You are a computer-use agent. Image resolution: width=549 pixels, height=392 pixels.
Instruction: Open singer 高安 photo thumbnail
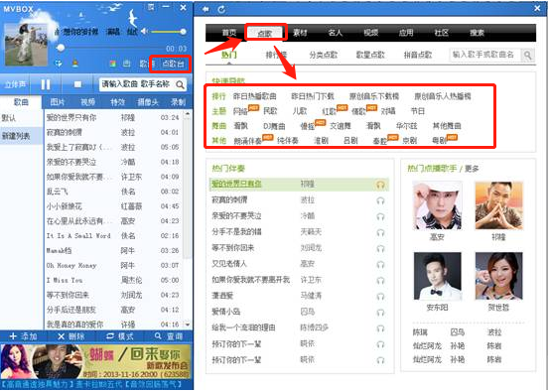pos(437,205)
